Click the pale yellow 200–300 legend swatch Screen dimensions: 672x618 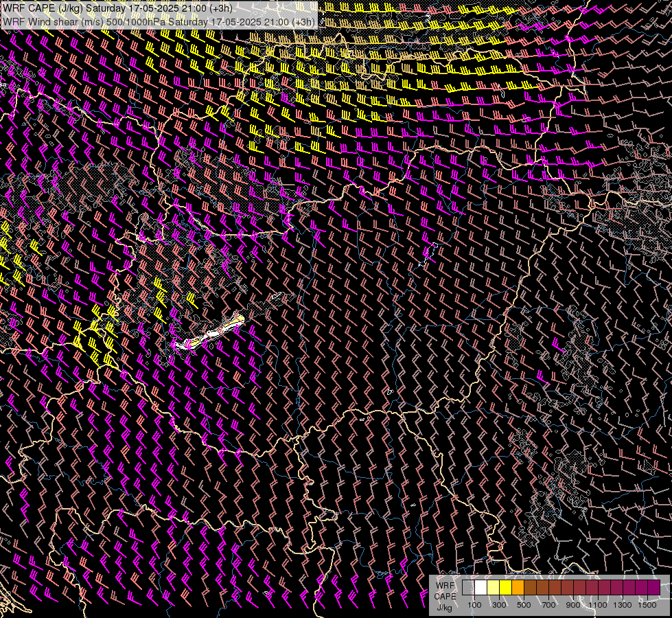pyautogui.click(x=494, y=587)
